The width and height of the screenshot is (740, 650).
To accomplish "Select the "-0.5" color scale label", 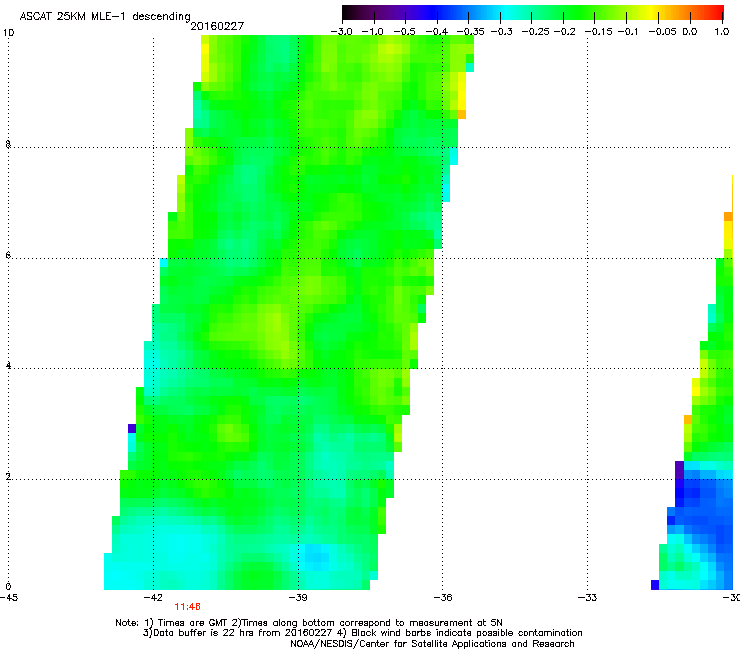I will point(404,32).
